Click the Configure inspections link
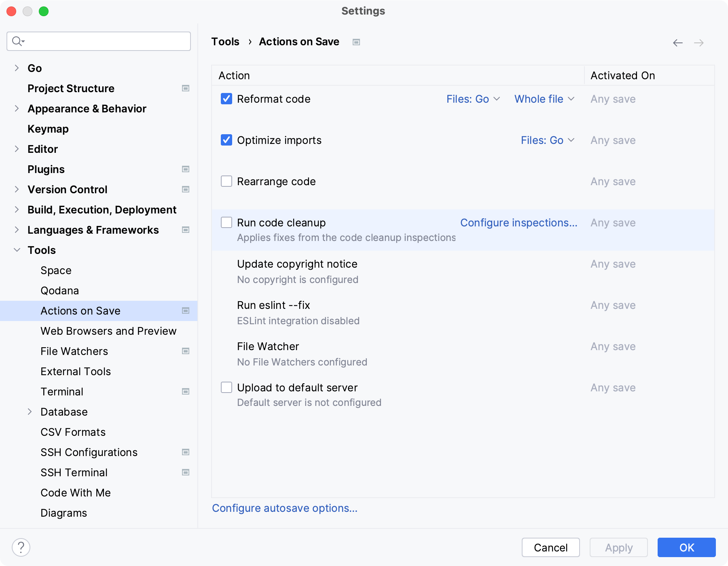 [x=519, y=222]
